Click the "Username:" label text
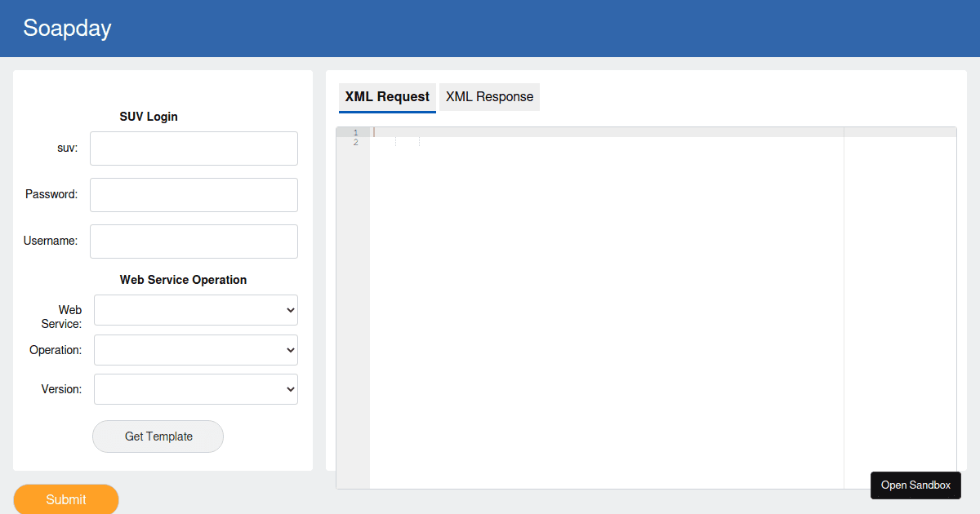980x514 pixels. 51,241
